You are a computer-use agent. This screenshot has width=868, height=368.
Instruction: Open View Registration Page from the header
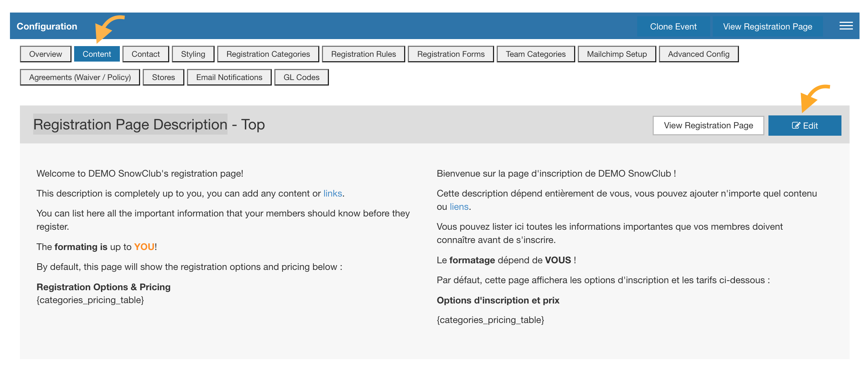tap(767, 26)
